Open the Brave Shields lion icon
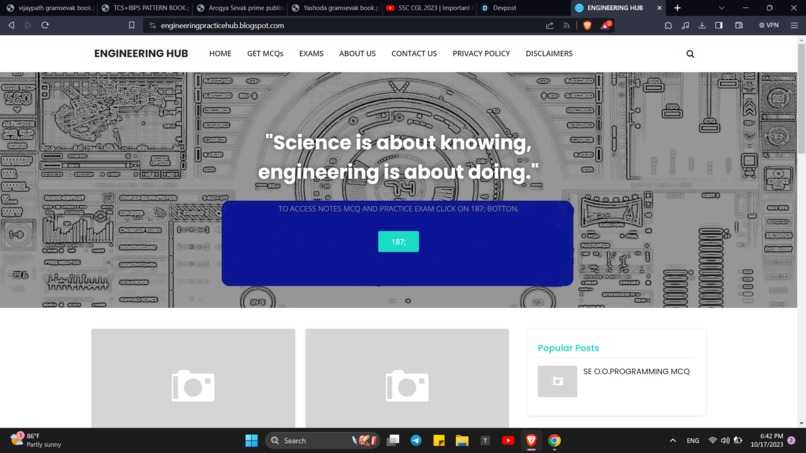 587,25
